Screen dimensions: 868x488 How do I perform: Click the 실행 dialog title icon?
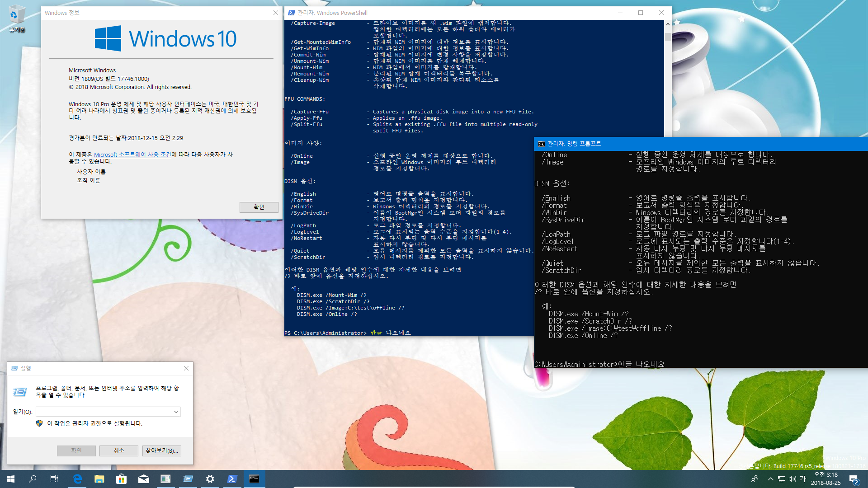(x=14, y=368)
